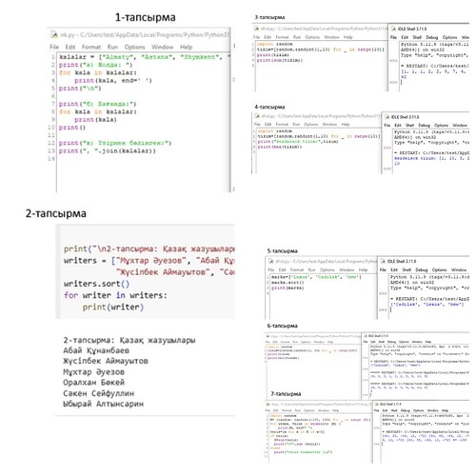Viewport: 476px width, 476px height.
Task: Click the IDLE Shell icon beside the 5-тапсырма editor
Action: [383, 261]
